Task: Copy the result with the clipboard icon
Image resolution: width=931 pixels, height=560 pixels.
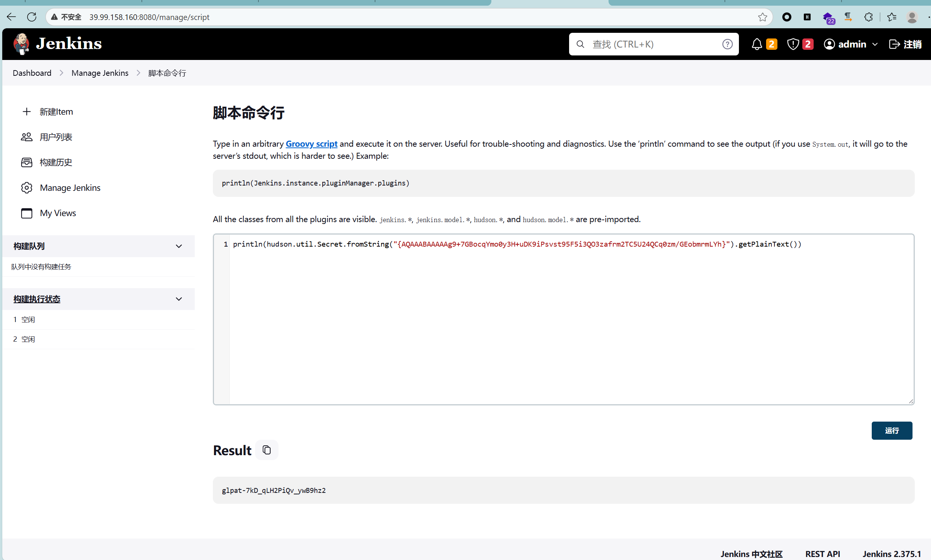Action: [266, 450]
